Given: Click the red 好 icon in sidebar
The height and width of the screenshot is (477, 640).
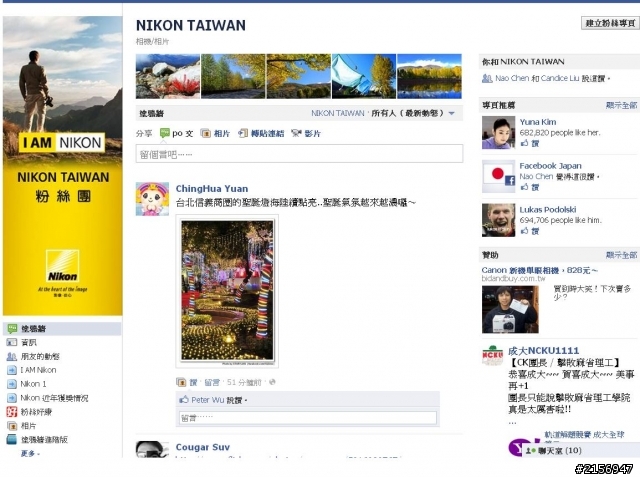Looking at the screenshot, I should 12,412.
